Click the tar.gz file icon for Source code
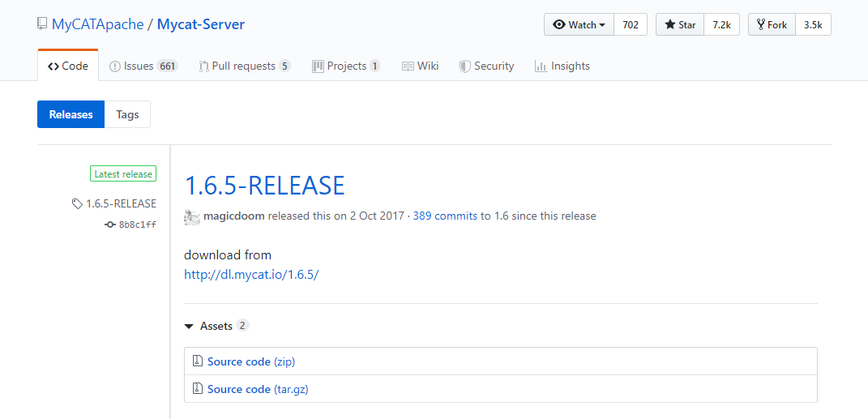This screenshot has height=419, width=868. 197,389
